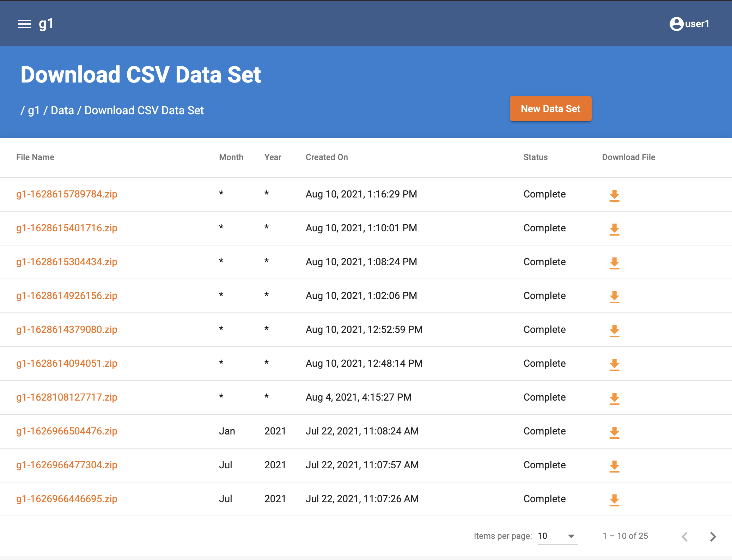
Task: Click the New Data Set button
Action: pyautogui.click(x=550, y=109)
